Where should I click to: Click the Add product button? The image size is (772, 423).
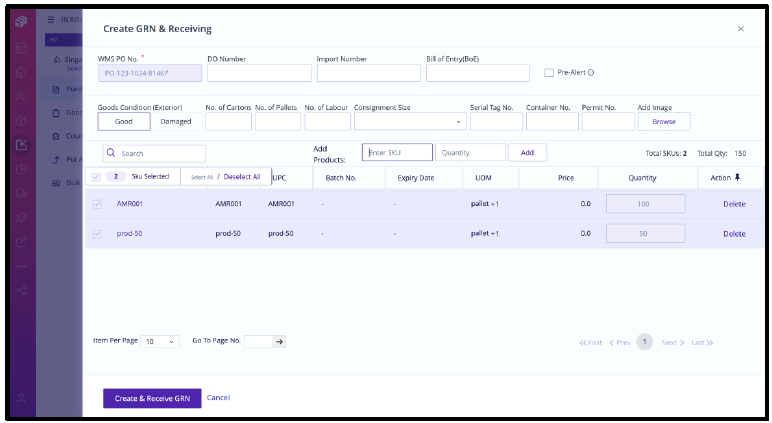pos(527,153)
